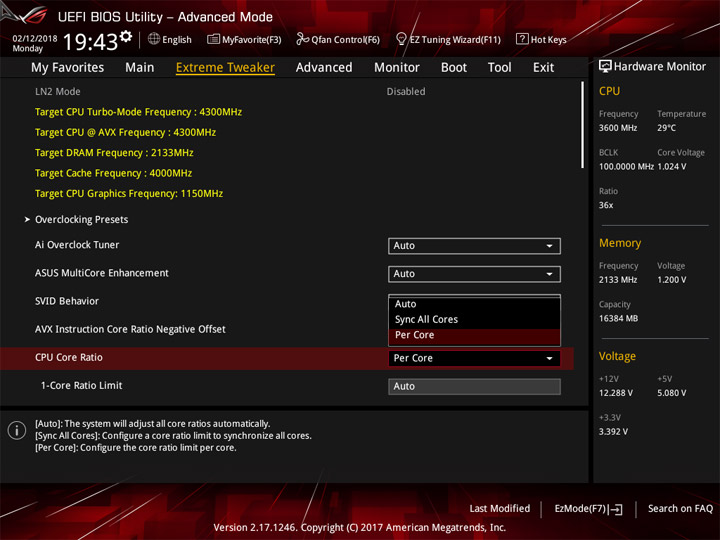Click Ai Overclock Tuner dropdown arrow
The height and width of the screenshot is (540, 720).
(549, 246)
